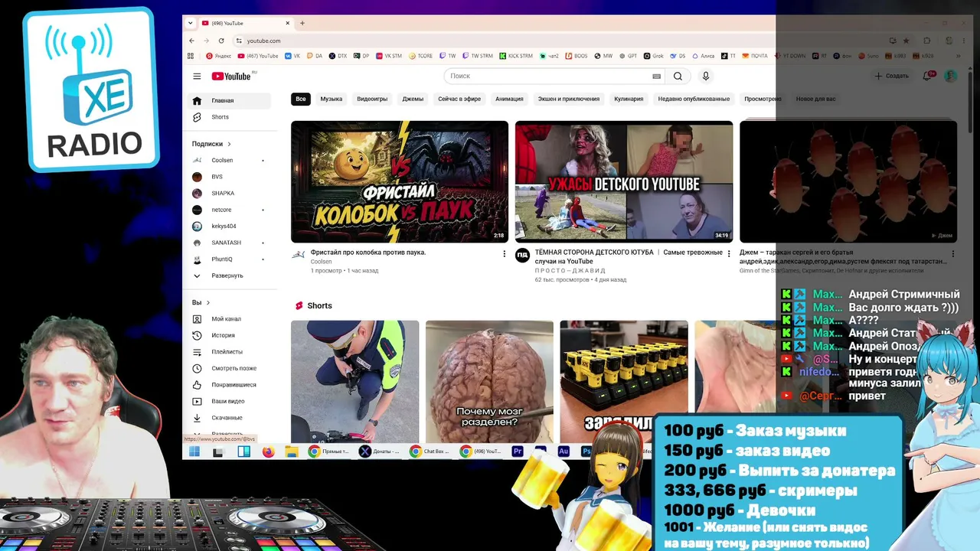The image size is (980, 551).
Task: Open the on-screen keyboard in search box
Action: pyautogui.click(x=656, y=76)
